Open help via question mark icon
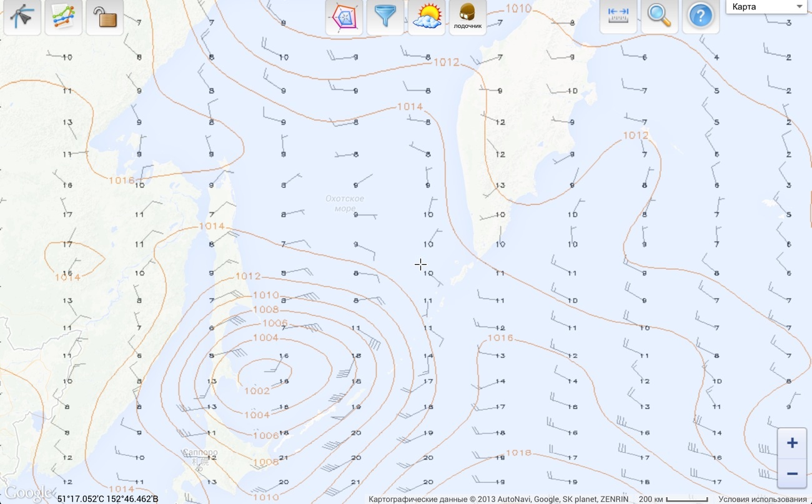This screenshot has width=812, height=504. coord(700,16)
